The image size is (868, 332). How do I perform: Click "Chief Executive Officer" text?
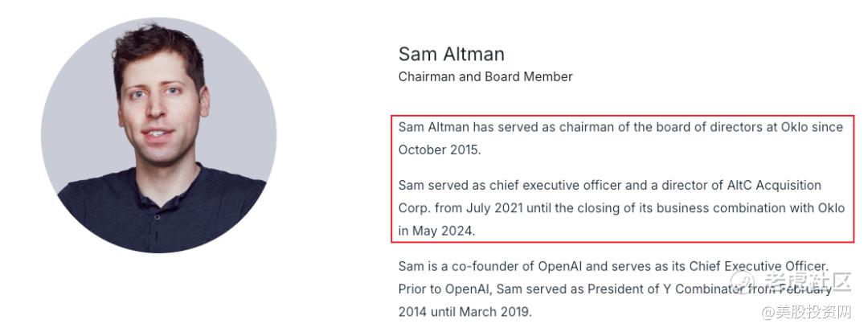point(759,266)
